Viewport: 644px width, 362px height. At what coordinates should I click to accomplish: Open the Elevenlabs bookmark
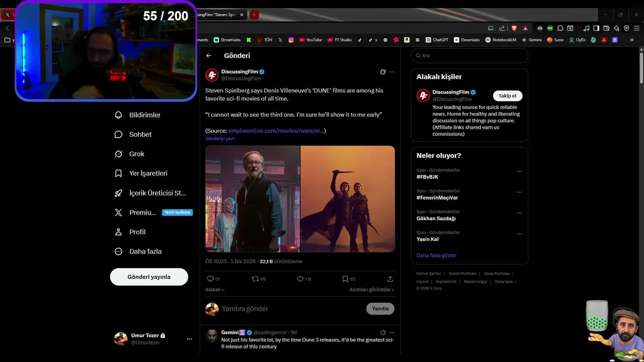tap(467, 40)
